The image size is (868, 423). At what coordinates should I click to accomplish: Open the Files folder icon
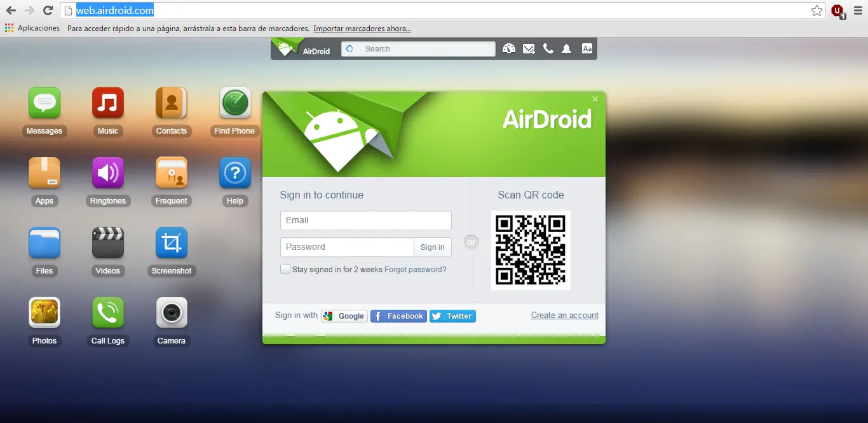click(x=44, y=243)
